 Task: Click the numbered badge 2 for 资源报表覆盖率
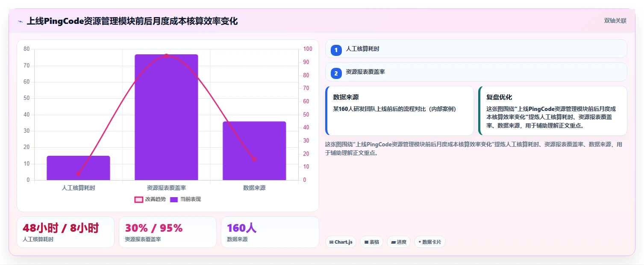tap(336, 73)
